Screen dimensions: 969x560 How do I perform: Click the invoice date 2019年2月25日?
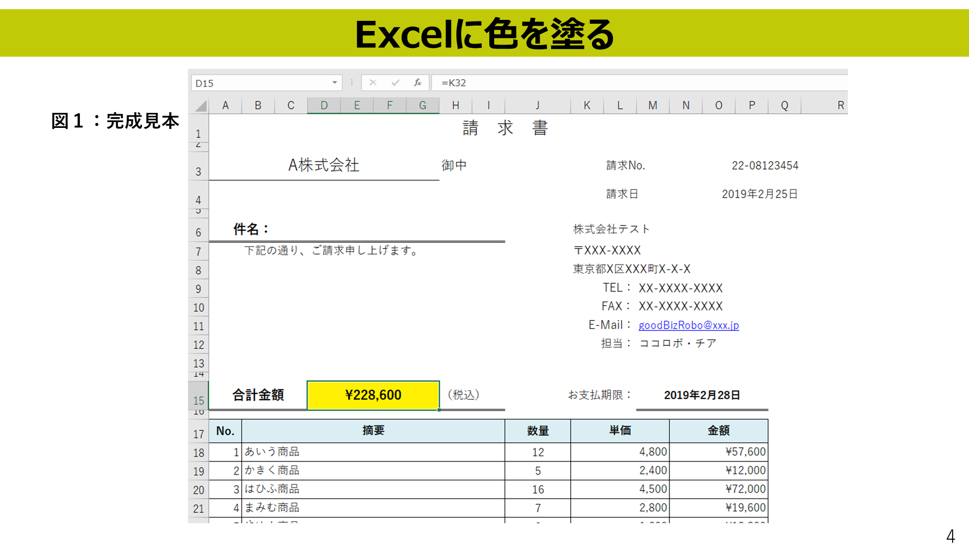(760, 194)
